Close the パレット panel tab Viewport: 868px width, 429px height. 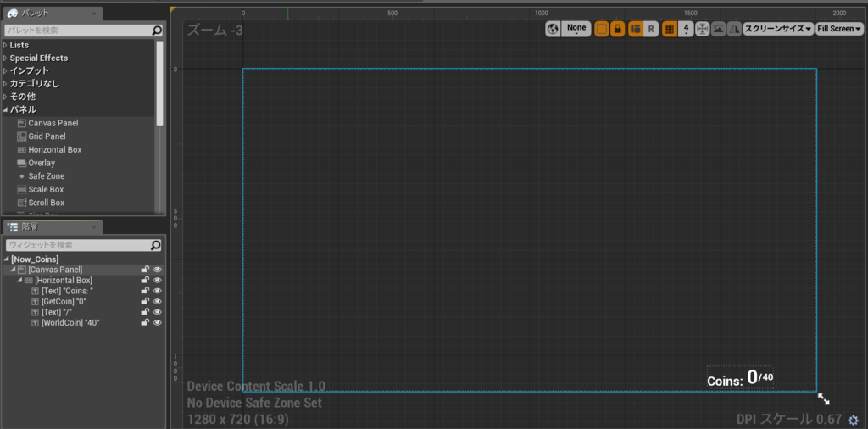click(x=93, y=13)
